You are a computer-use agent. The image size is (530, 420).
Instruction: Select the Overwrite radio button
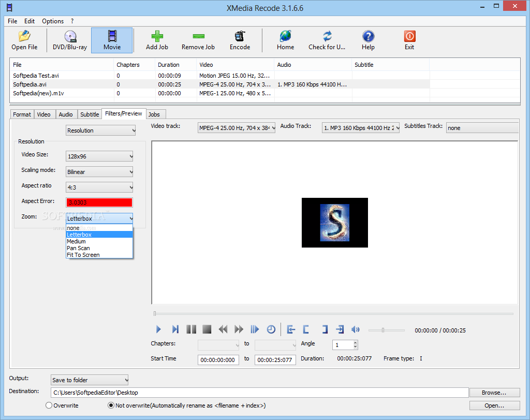(49, 405)
